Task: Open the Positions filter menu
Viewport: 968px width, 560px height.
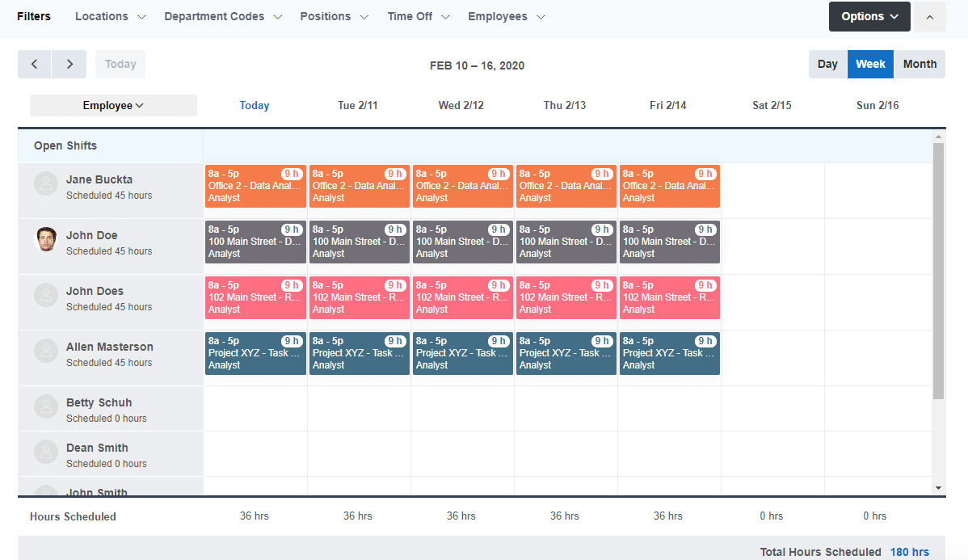Action: point(334,17)
